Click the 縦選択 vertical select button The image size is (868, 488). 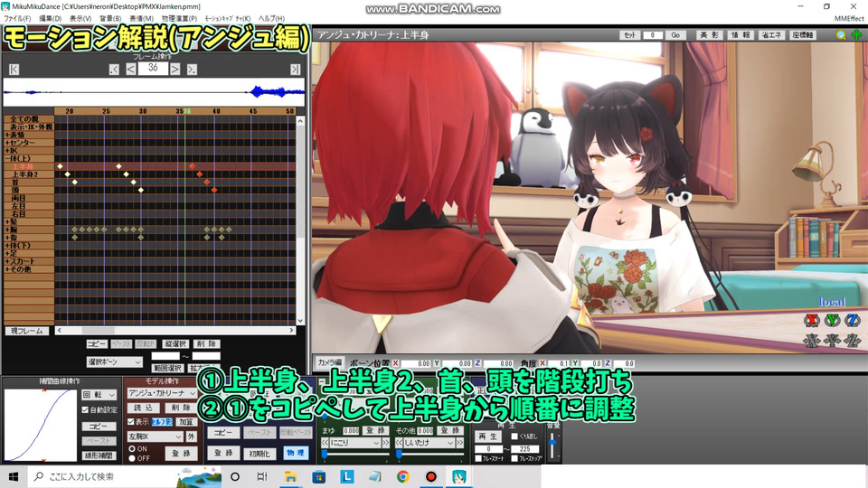point(175,344)
